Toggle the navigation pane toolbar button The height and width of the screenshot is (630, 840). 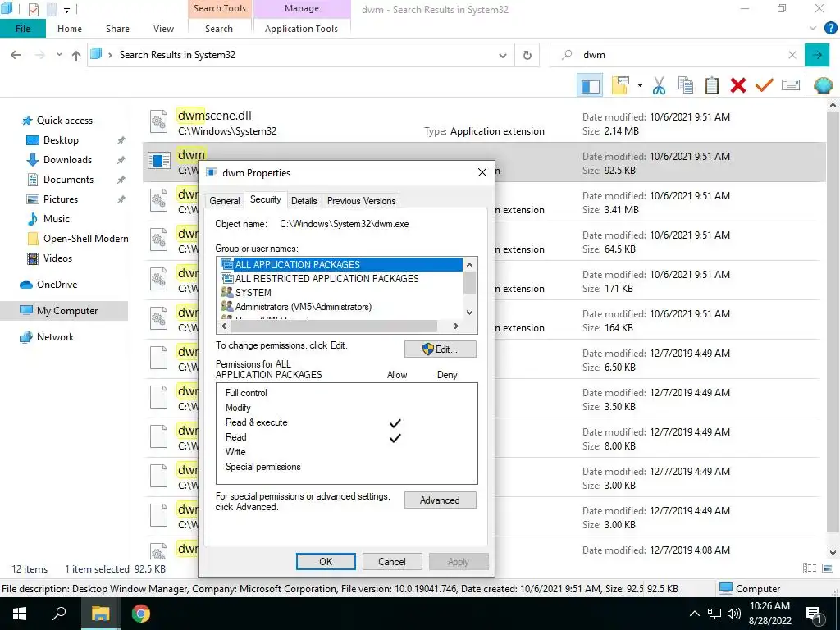click(590, 85)
